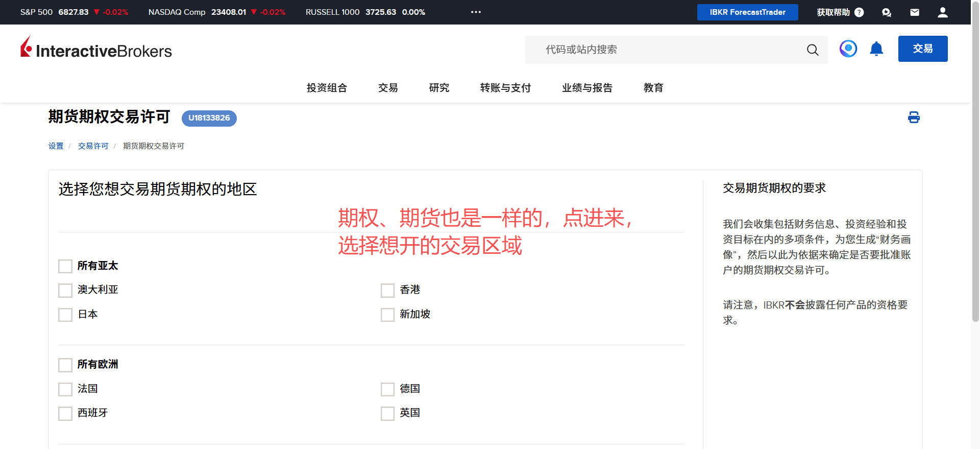Click the IBKR ForecastTrader button
The width and height of the screenshot is (980, 449).
click(747, 12)
